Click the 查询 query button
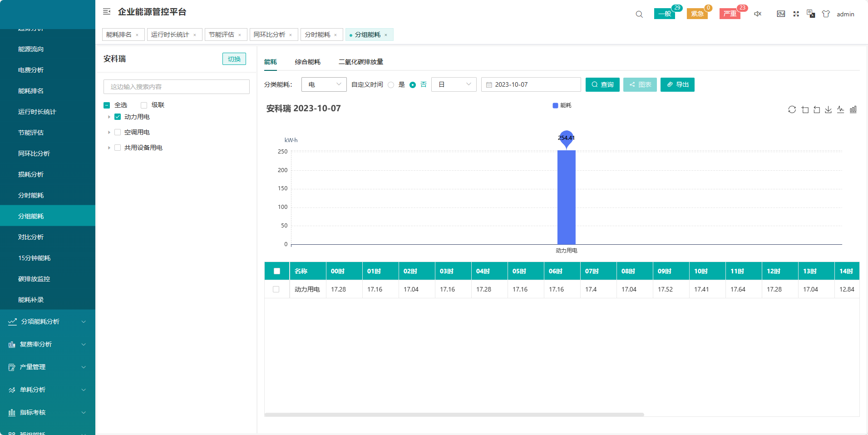 pos(602,84)
